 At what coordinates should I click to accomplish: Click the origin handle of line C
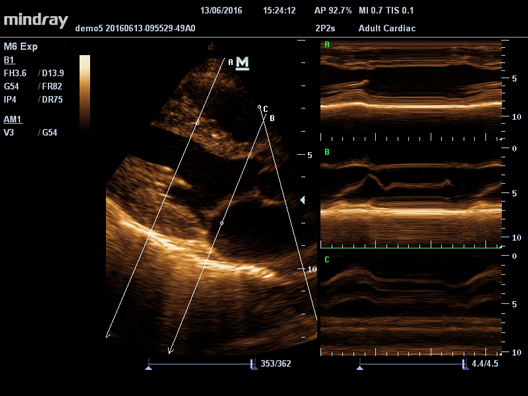pyautogui.click(x=259, y=107)
